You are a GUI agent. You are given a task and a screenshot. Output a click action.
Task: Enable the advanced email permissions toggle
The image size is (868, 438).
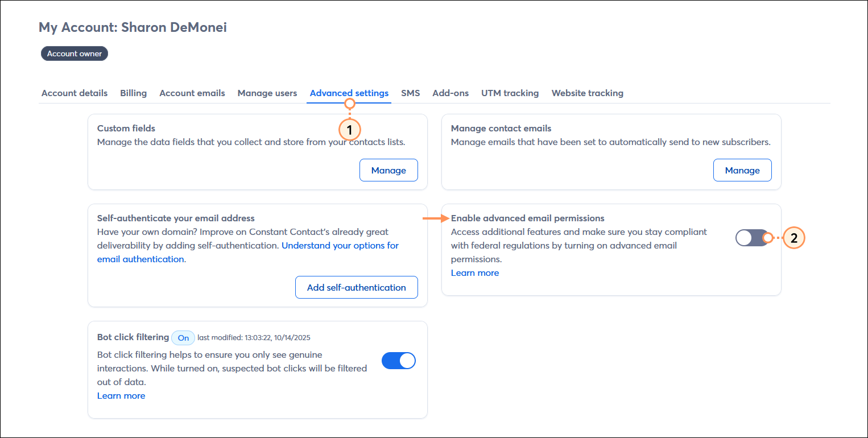[754, 238]
